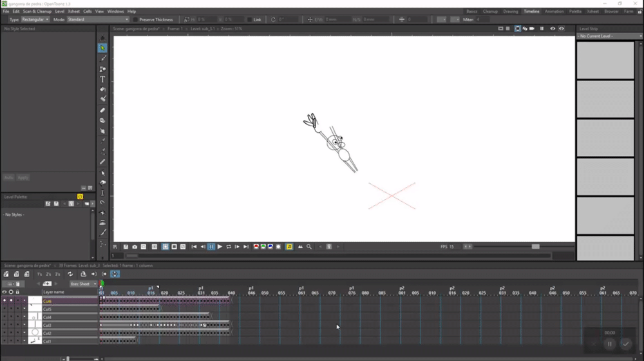Click the 2's step button
This screenshot has width=644, height=361.
coord(48,274)
